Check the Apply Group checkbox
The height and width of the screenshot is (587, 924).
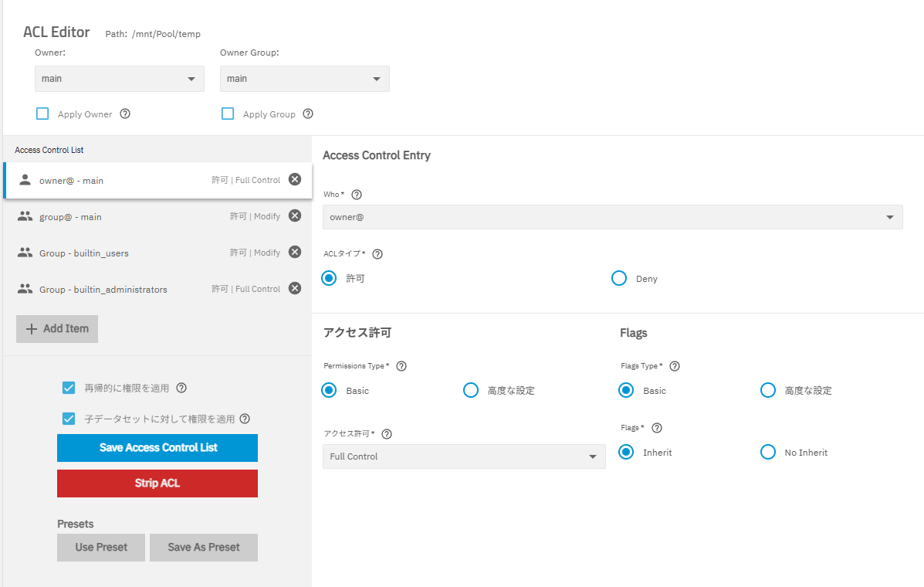228,114
